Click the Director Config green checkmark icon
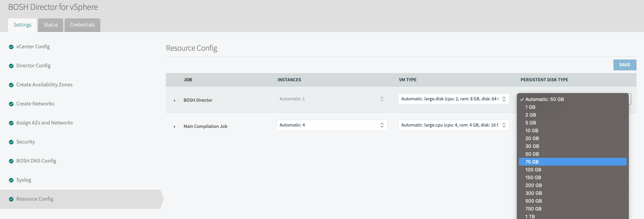Screen dimensions: 644x219 (x=11, y=66)
